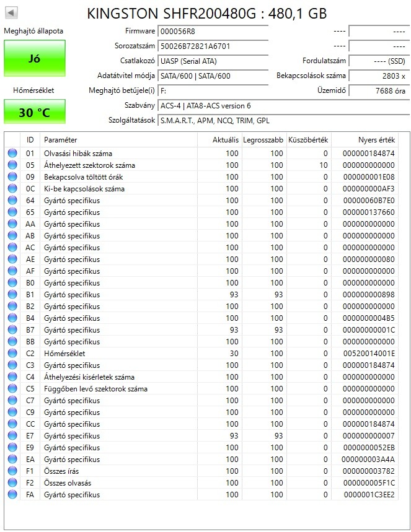Click the green Jó health status button
This screenshot has width=411, height=532.
[x=35, y=58]
